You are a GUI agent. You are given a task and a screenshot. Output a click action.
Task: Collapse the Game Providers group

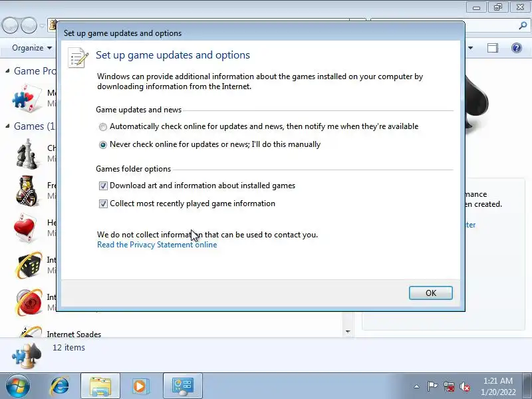tap(7, 71)
